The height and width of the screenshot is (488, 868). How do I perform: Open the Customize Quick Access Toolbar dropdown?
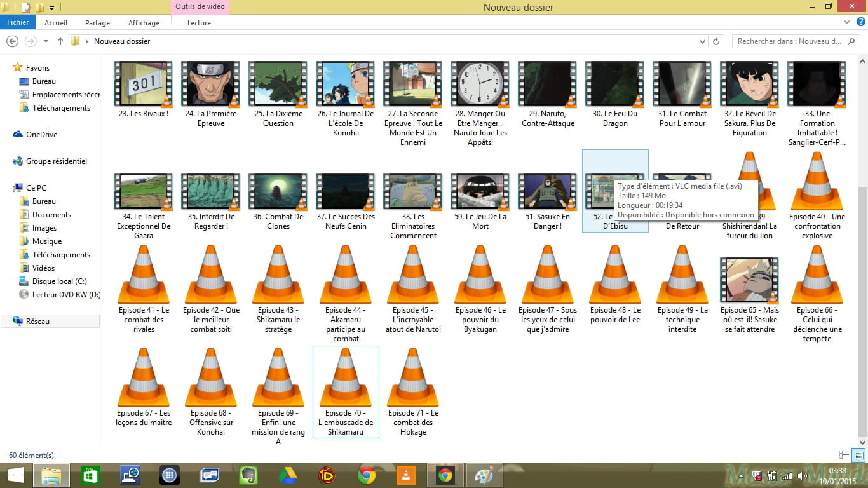pyautogui.click(x=51, y=8)
